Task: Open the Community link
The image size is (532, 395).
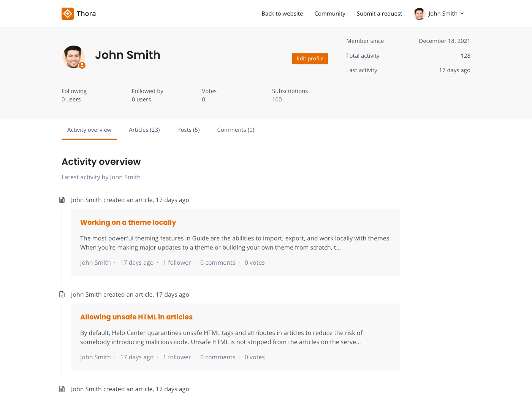Action: pyautogui.click(x=330, y=14)
